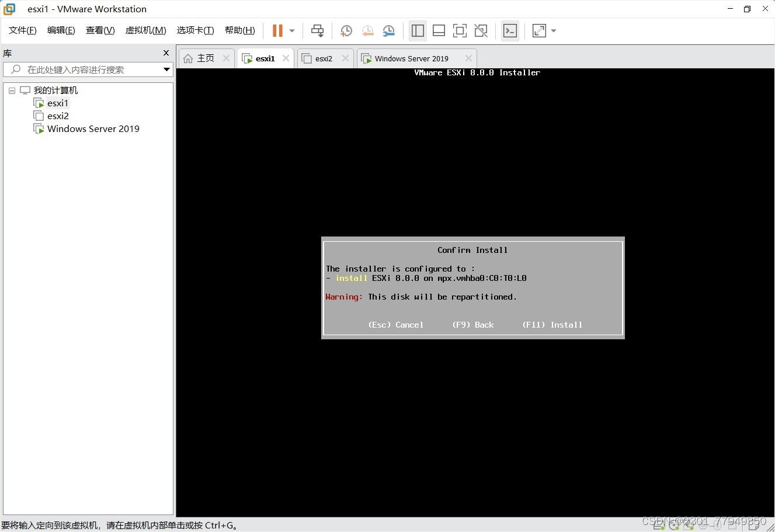Open the 选项卡(T) menu

[196, 30]
